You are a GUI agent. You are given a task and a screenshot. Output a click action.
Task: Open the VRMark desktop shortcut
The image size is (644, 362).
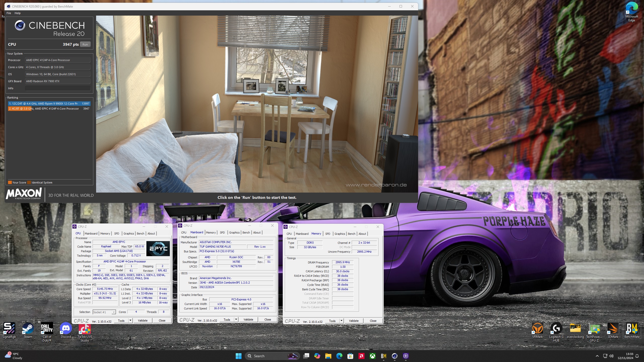[x=537, y=331]
